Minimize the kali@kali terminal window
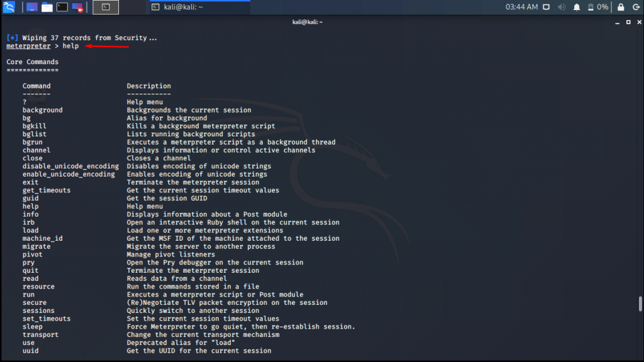This screenshot has height=362, width=644. pos(618,22)
